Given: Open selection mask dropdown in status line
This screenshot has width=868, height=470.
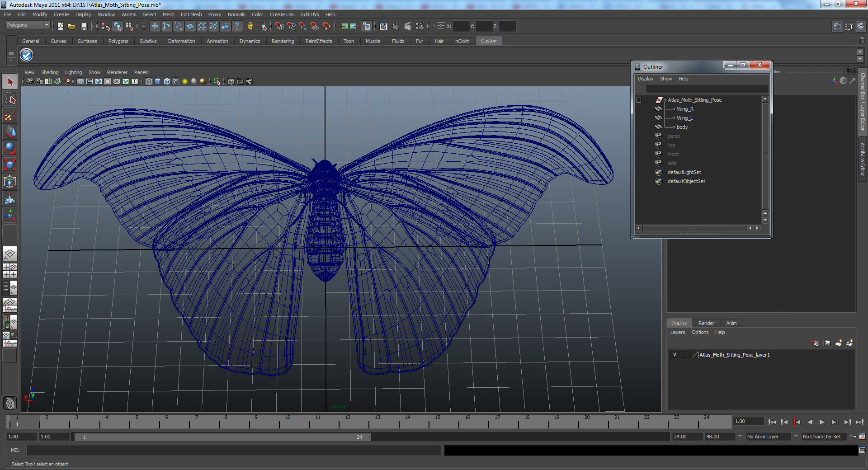Looking at the screenshot, I should coord(144,26).
